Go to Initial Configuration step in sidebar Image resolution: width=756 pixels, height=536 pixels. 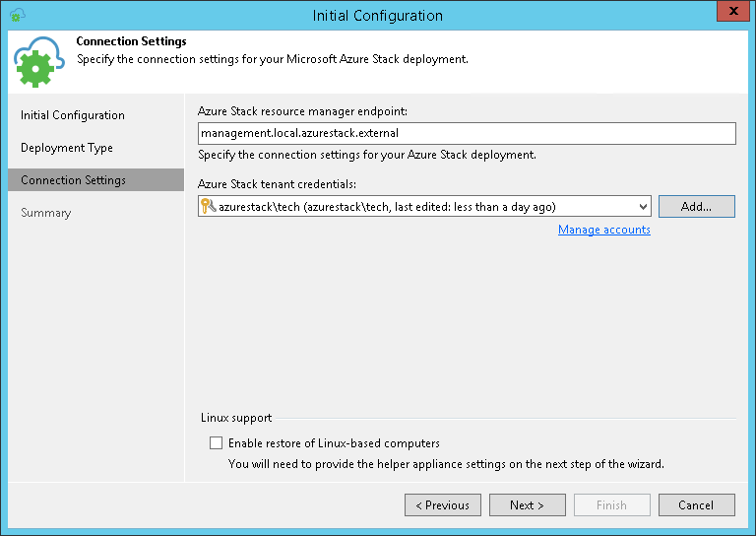(x=73, y=115)
